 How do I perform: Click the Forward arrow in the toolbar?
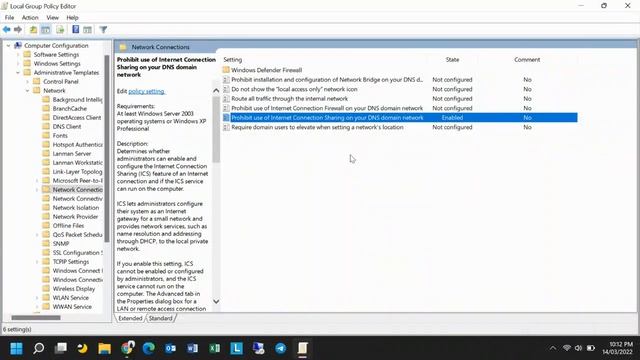[18, 29]
